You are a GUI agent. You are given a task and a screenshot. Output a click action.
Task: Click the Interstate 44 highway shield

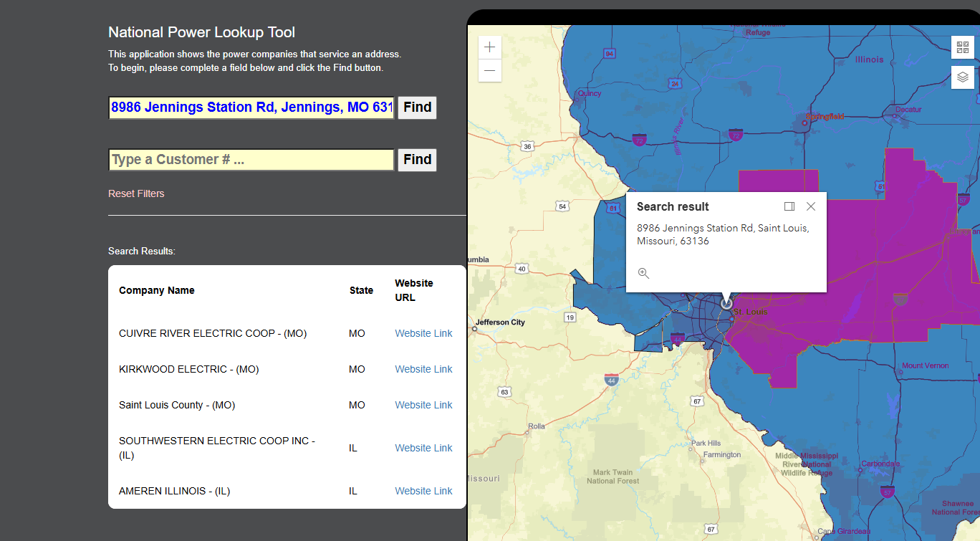(x=611, y=380)
